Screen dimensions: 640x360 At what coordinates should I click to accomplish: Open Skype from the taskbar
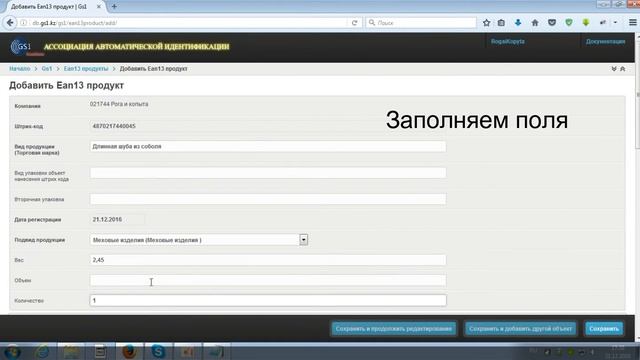tap(158, 352)
